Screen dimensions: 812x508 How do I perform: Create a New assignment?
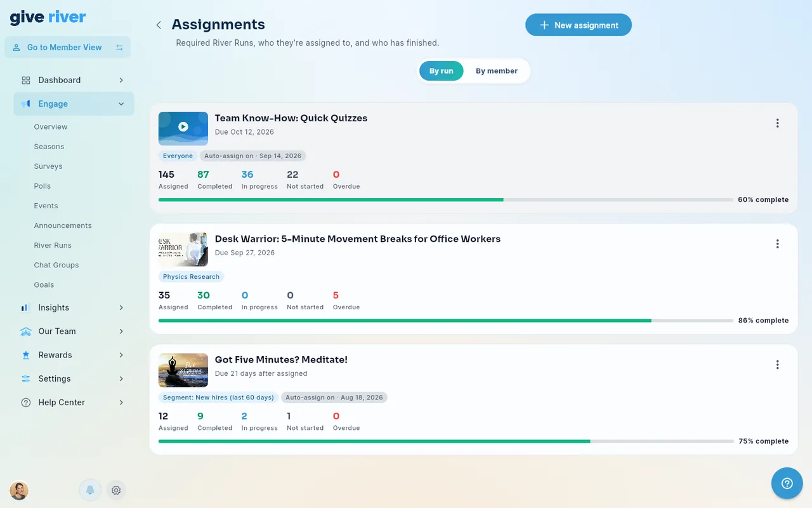pos(579,25)
